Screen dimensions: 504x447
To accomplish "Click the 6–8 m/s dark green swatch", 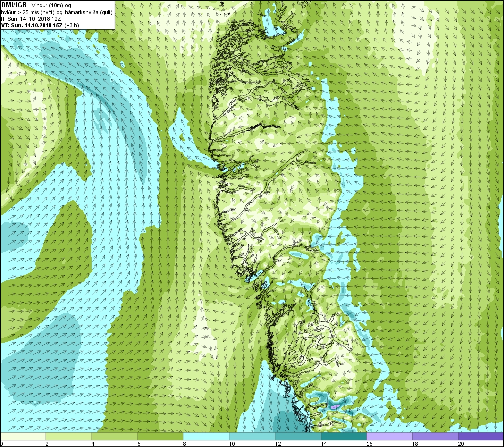I will pyautogui.click(x=160, y=436).
